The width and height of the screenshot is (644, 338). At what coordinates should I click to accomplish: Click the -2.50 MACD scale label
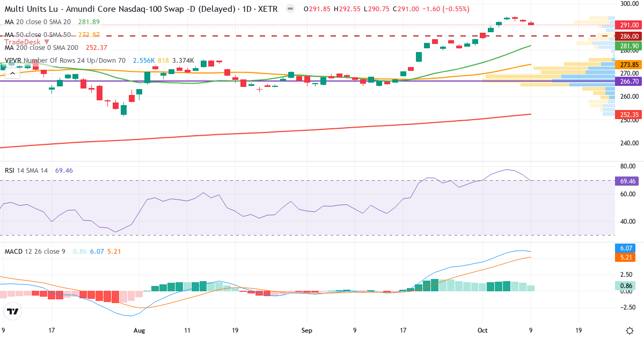tap(628, 307)
